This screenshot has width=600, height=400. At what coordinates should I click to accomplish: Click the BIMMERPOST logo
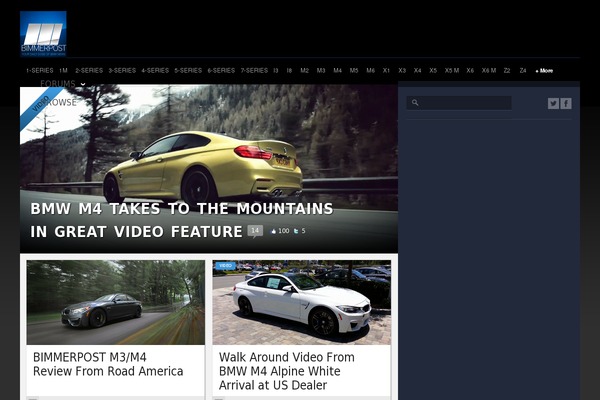point(43,34)
